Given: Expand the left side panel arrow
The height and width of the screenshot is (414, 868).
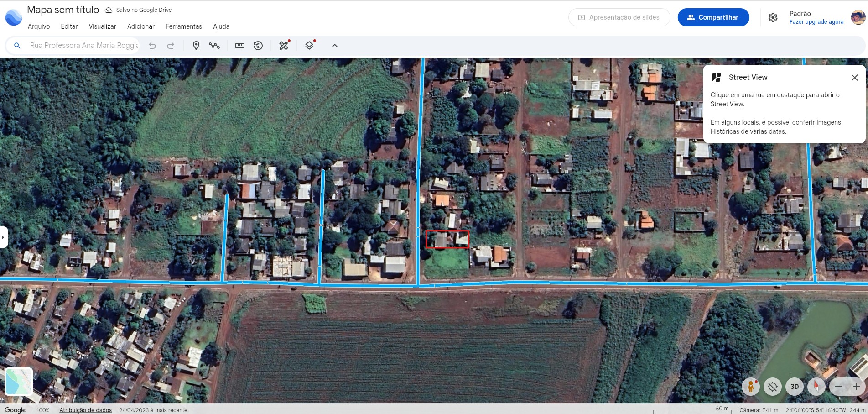Looking at the screenshot, I should (3, 237).
